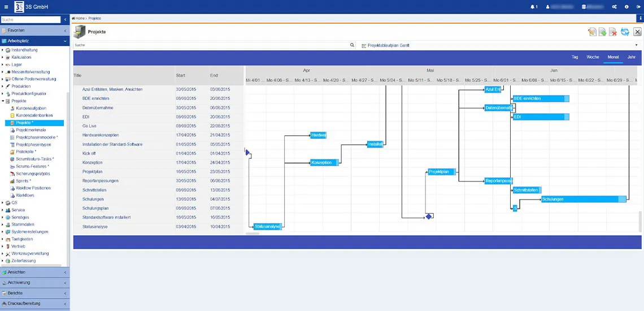Click the Schulungen Gantt bar
Viewport: 644px width, 311px height.
click(x=584, y=199)
